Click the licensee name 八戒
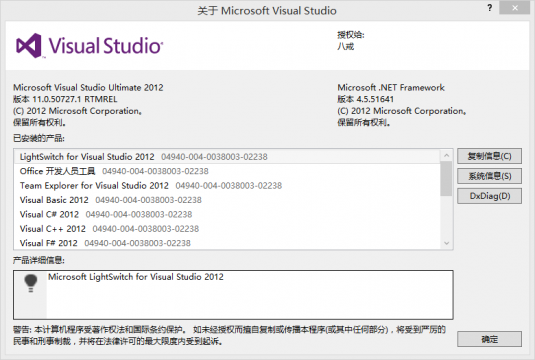Viewport: 535px width, 360px height. 345,46
